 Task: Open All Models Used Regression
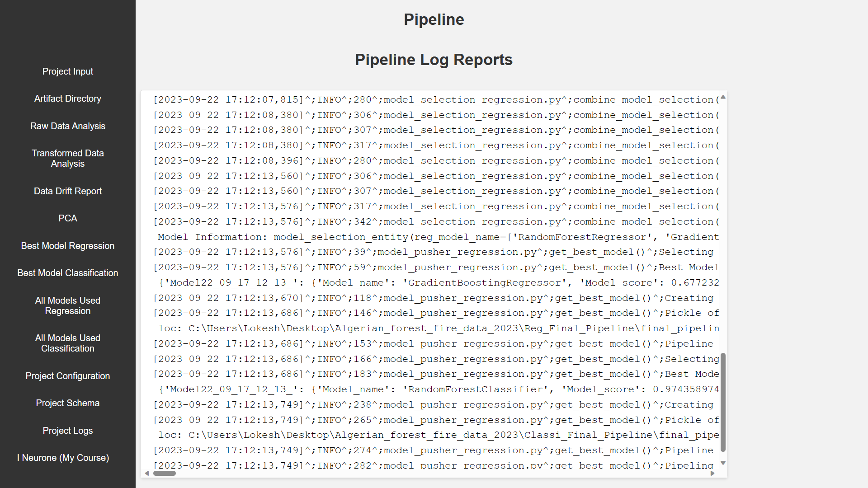[x=67, y=305]
